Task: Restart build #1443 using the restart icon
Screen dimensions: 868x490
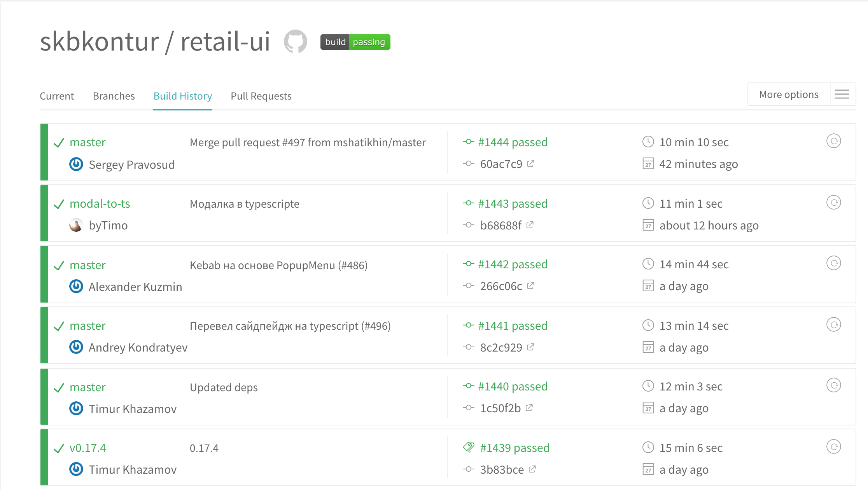Action: point(833,203)
